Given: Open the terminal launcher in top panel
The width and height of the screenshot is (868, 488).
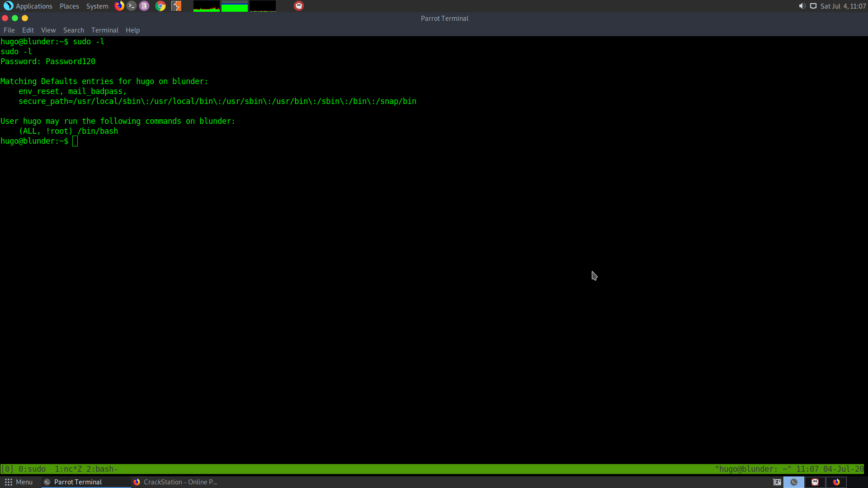Looking at the screenshot, I should click(132, 6).
